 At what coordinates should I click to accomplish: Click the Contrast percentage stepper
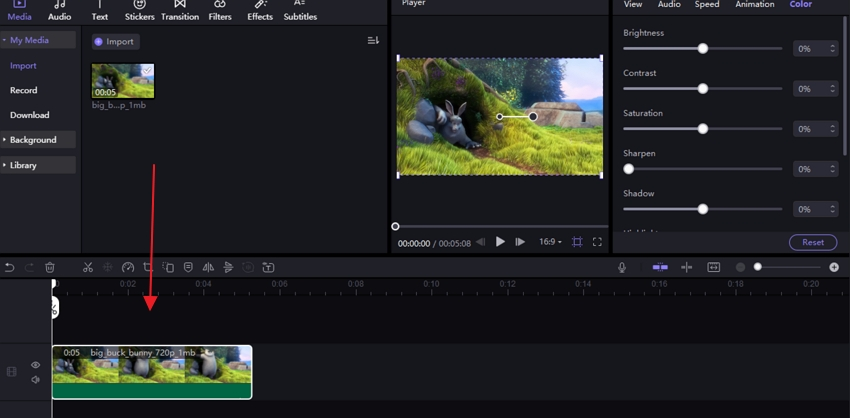tap(832, 89)
